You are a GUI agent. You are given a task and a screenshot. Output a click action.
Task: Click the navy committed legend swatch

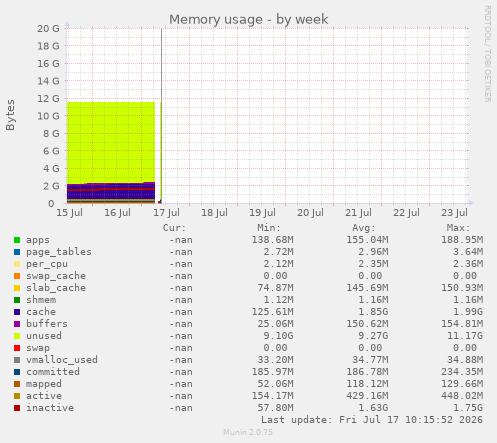17,372
